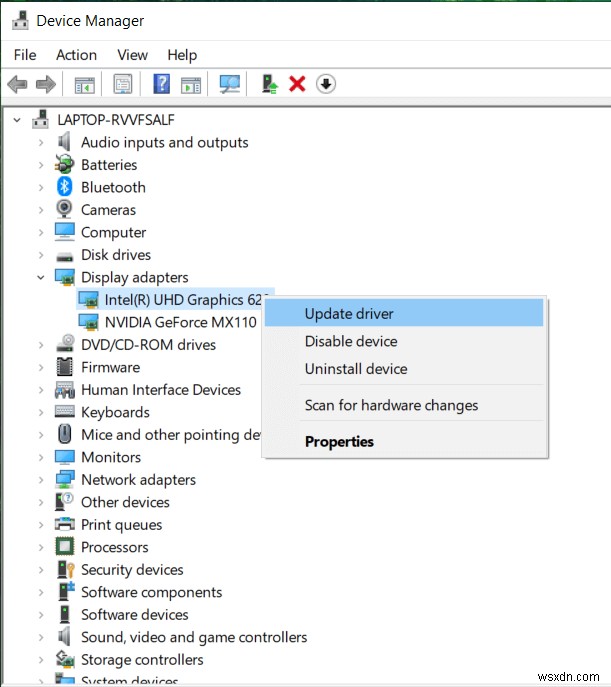The height and width of the screenshot is (687, 611).
Task: Click the Back arrow toolbar button
Action: click(x=18, y=84)
